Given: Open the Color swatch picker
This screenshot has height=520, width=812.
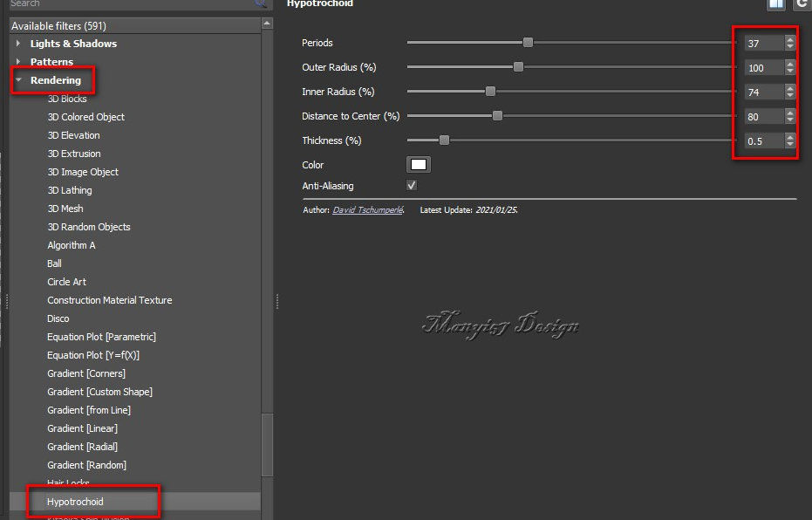Looking at the screenshot, I should [x=419, y=165].
